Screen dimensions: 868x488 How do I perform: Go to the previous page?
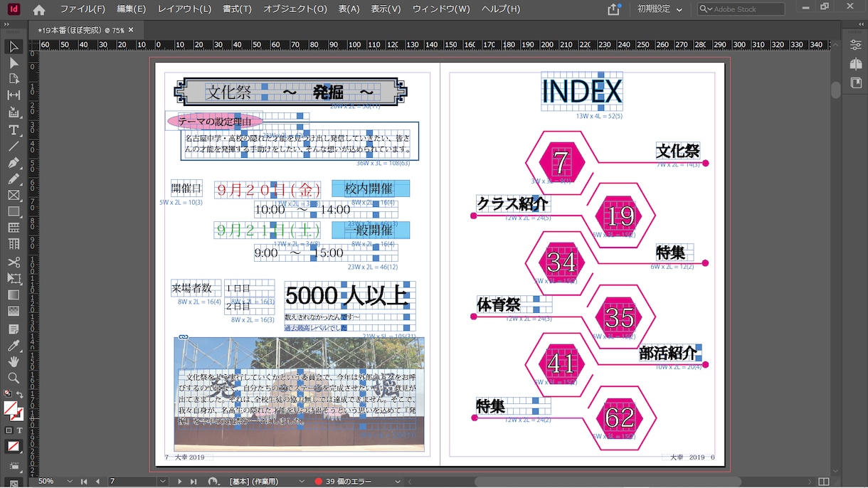(x=97, y=482)
